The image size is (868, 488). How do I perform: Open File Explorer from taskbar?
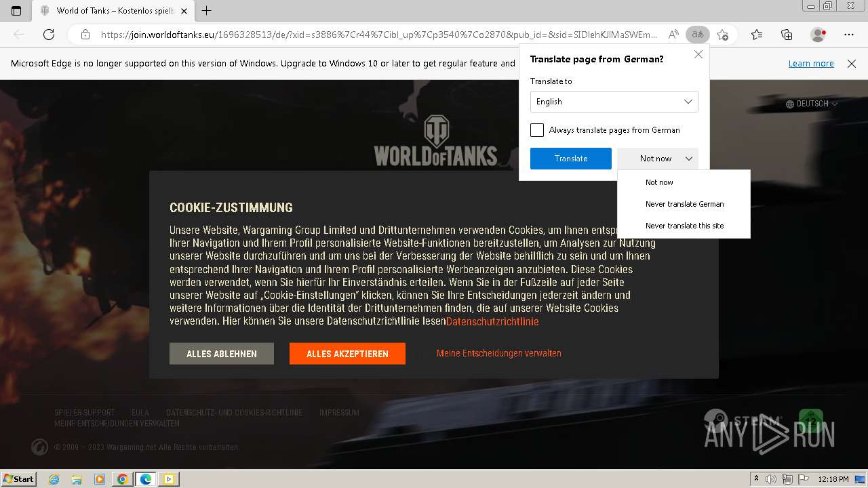(77, 479)
